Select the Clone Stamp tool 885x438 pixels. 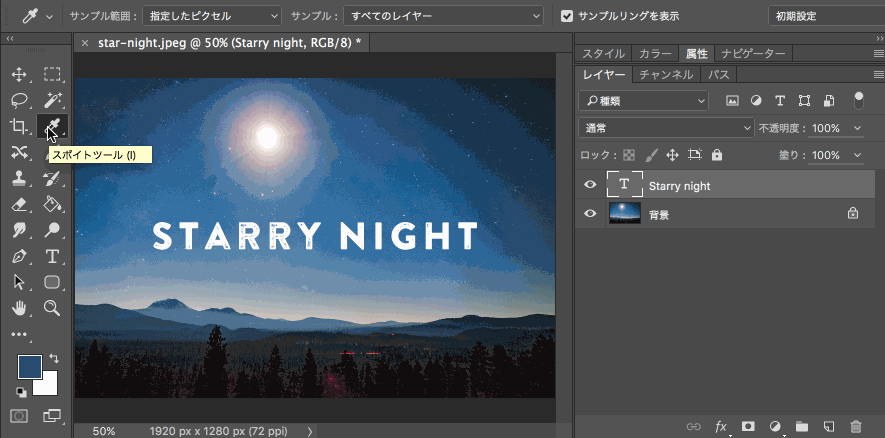(x=19, y=178)
